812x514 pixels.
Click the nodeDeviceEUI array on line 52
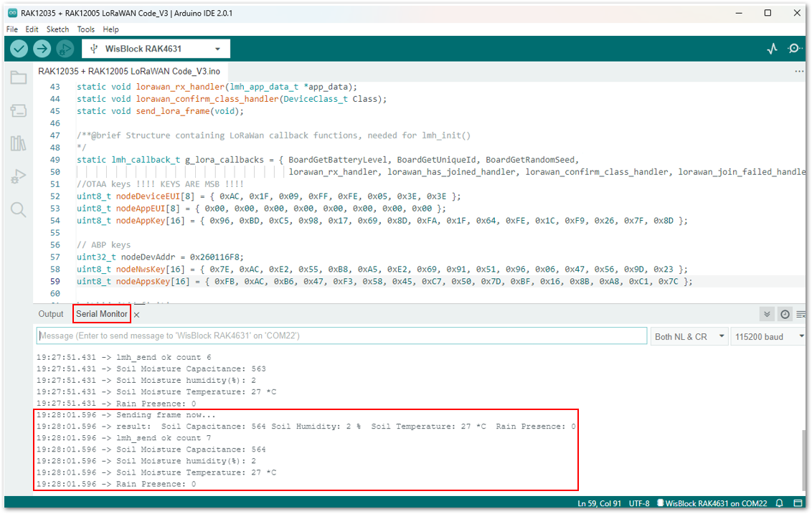point(269,196)
